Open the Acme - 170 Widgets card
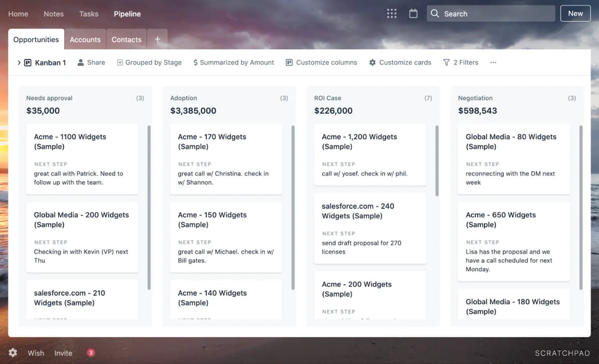 click(x=226, y=159)
